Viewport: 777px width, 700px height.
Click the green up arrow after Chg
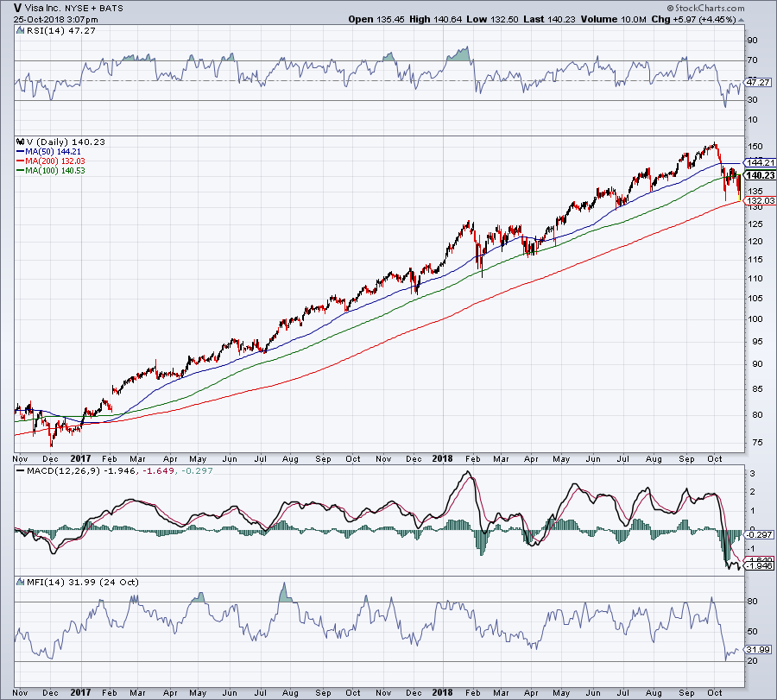click(742, 20)
